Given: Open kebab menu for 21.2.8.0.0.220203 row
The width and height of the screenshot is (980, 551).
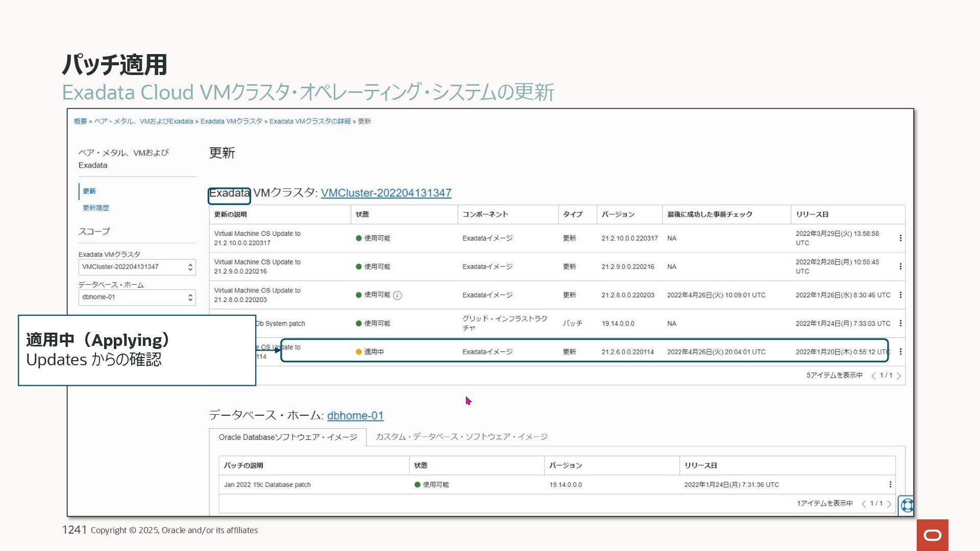Looking at the screenshot, I should (x=900, y=295).
